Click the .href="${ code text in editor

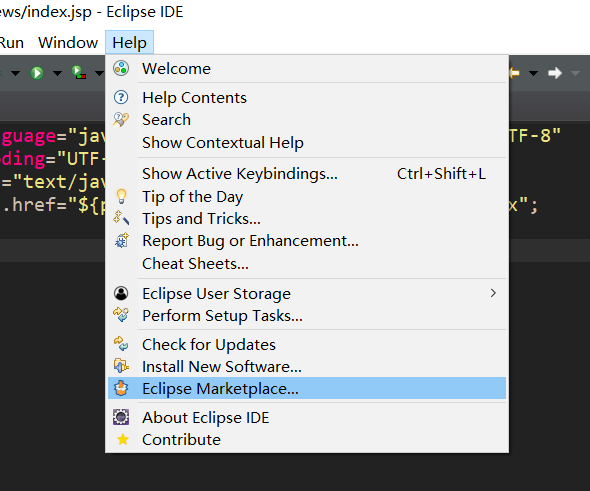(54, 205)
